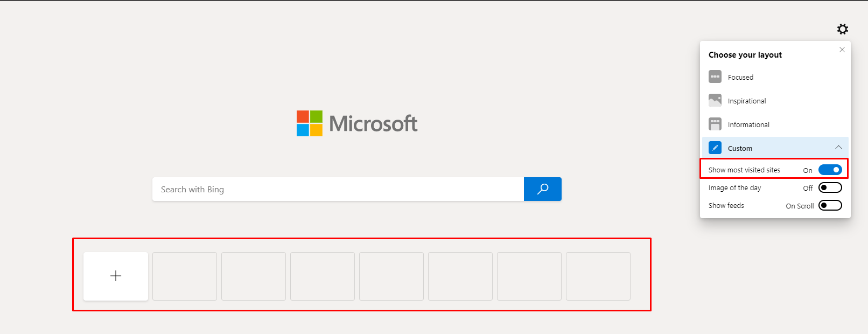The width and height of the screenshot is (868, 334).
Task: Click the last empty site tile
Action: [x=598, y=276]
